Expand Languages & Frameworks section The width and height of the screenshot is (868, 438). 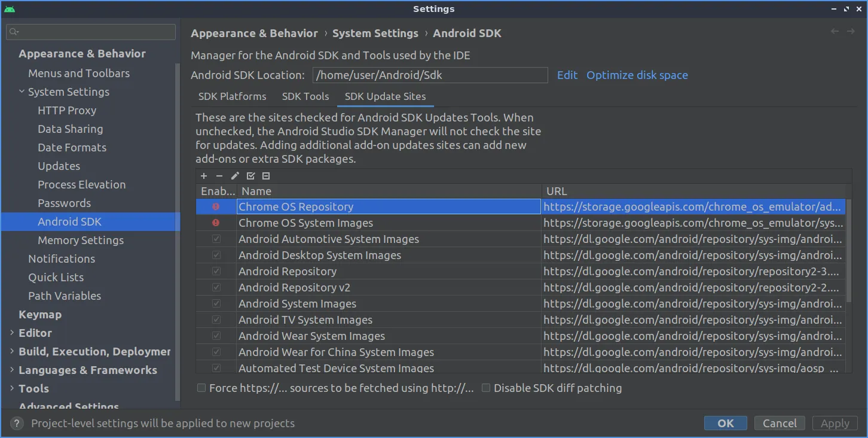click(13, 370)
